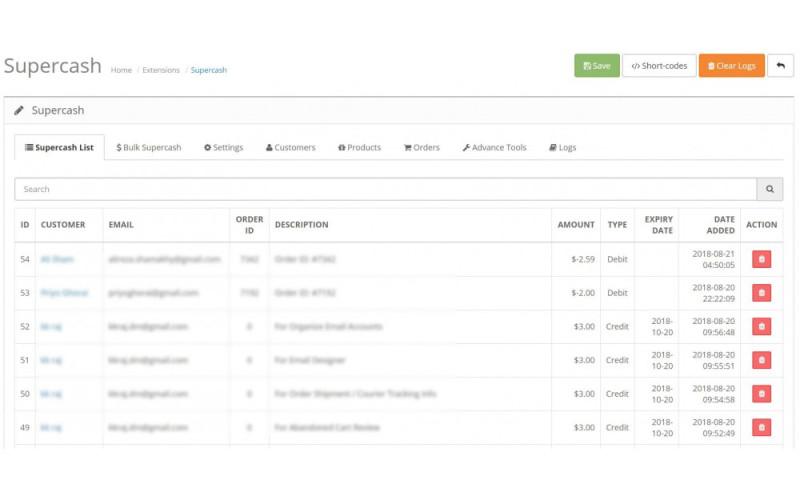
Task: Go to the Home breadcrumb link
Action: [121, 70]
